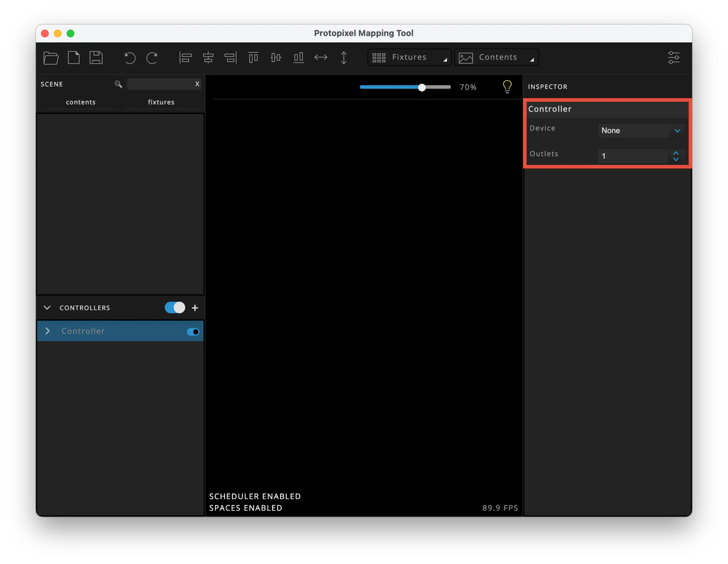Align selection to right edges
This screenshot has height=564, width=728.
231,58
